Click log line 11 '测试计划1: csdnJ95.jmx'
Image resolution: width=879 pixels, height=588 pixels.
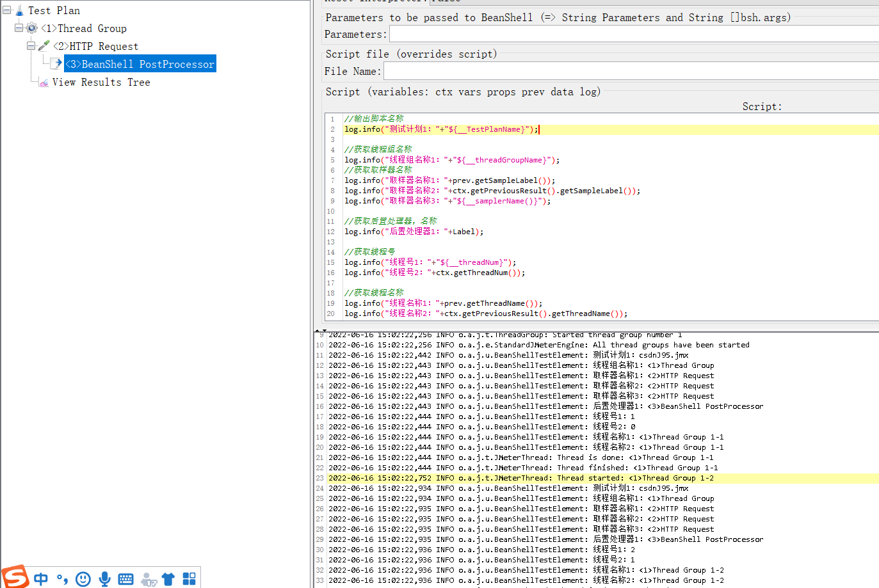pos(508,355)
